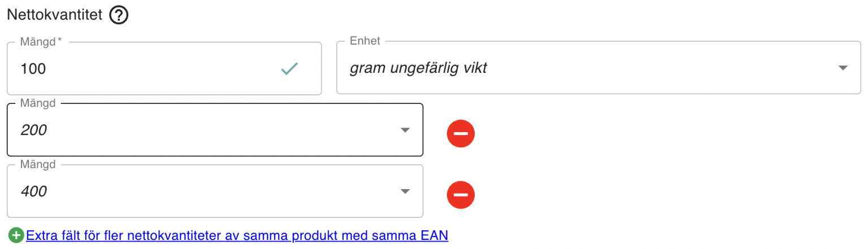The height and width of the screenshot is (249, 868).
Task: Follow the 'Extra fält för fler nettokvantiteter' link
Action: coord(237,235)
